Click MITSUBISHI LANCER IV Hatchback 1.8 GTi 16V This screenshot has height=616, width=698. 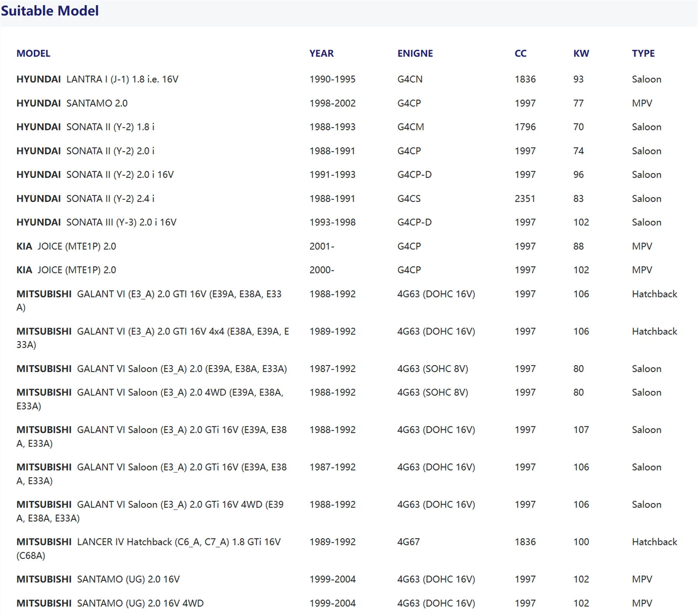[x=149, y=548]
